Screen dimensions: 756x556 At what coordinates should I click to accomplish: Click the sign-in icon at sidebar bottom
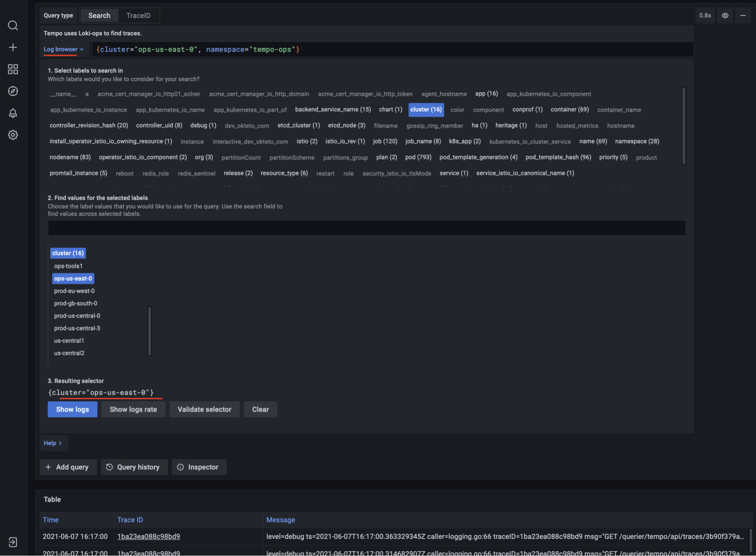[x=13, y=542]
